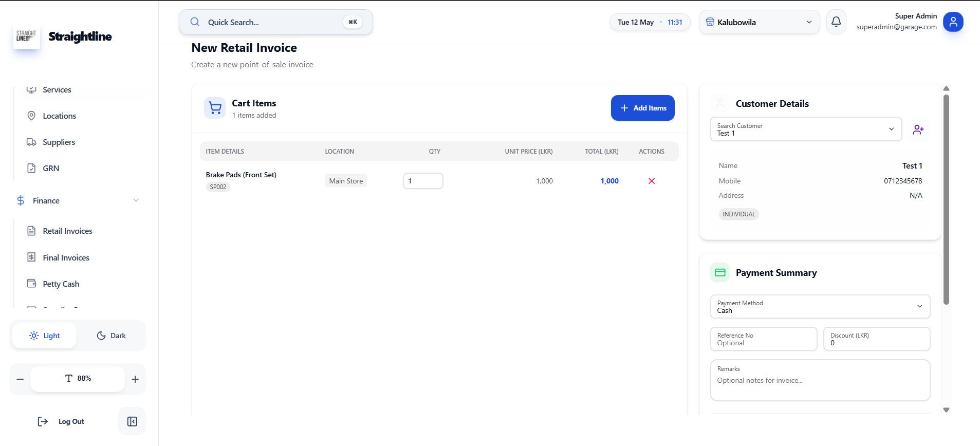Image resolution: width=980 pixels, height=446 pixels.
Task: Click the 88% text size indicator
Action: click(78, 379)
